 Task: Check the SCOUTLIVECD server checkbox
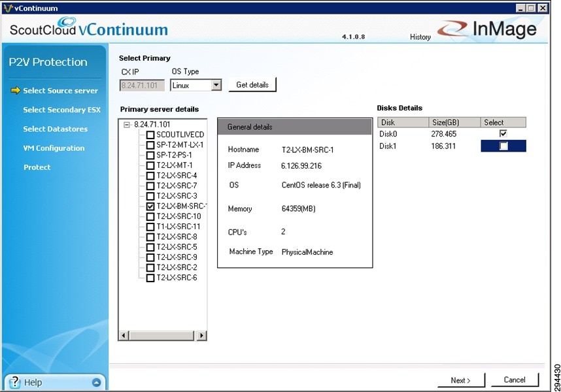150,135
